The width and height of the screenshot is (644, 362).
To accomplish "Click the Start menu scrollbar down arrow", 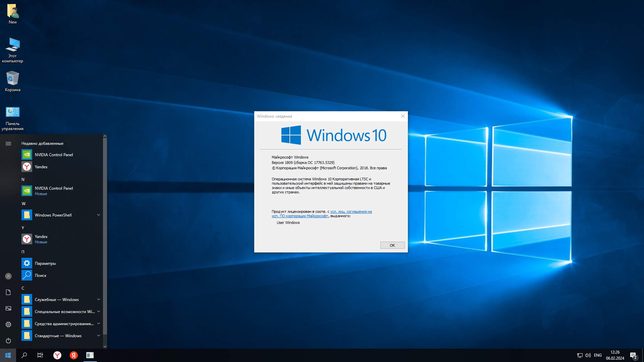I will tap(105, 346).
